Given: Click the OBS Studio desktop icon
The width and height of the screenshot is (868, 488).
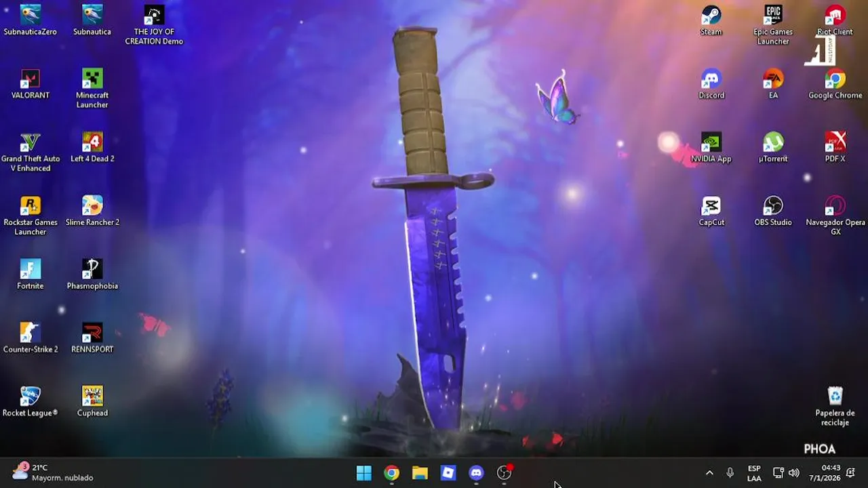Looking at the screenshot, I should coord(773,211).
